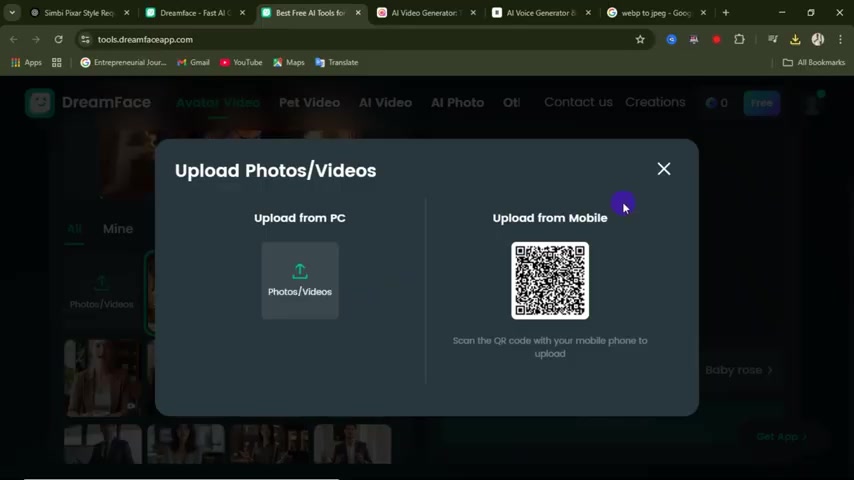854x480 pixels.
Task: Click the toolbar extension icon left of the red record icon
Action: [x=693, y=39]
